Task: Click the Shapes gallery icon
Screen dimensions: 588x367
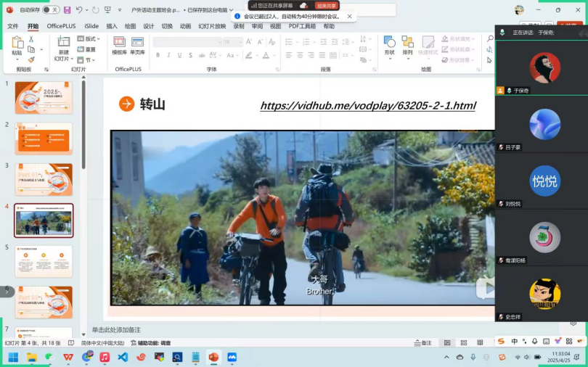Action: point(389,45)
